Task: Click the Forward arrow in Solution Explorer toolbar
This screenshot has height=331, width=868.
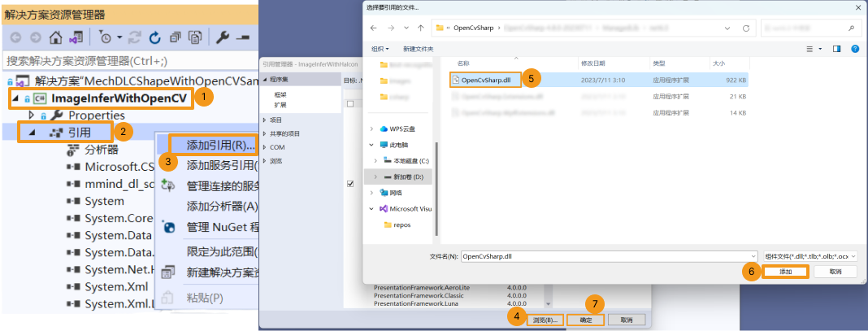Action: 36,37
